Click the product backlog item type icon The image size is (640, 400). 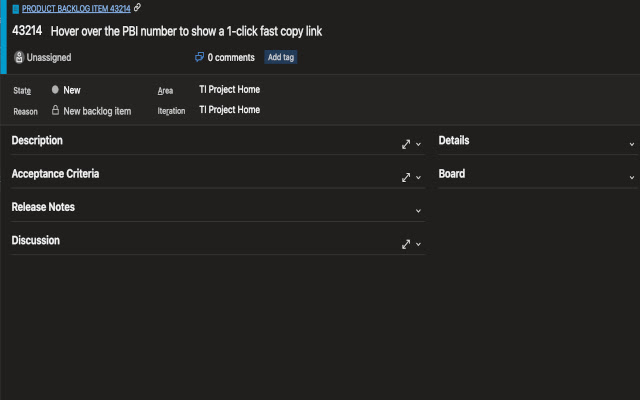15,8
